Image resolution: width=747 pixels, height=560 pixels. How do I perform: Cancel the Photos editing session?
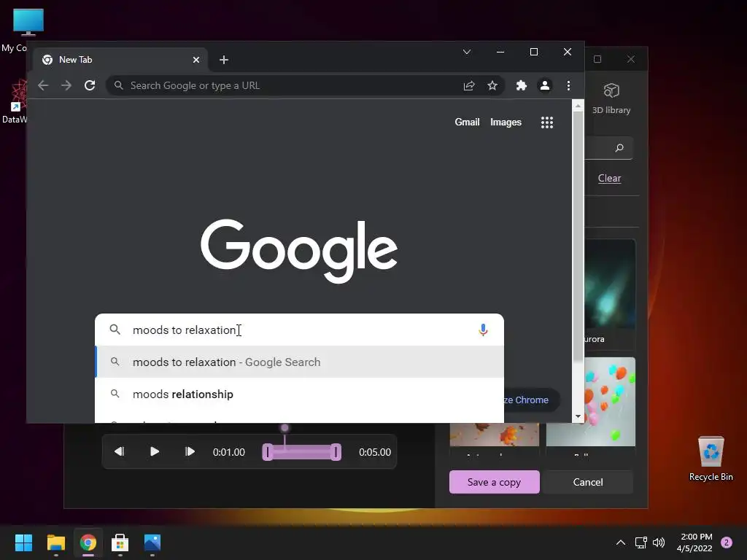[588, 482]
